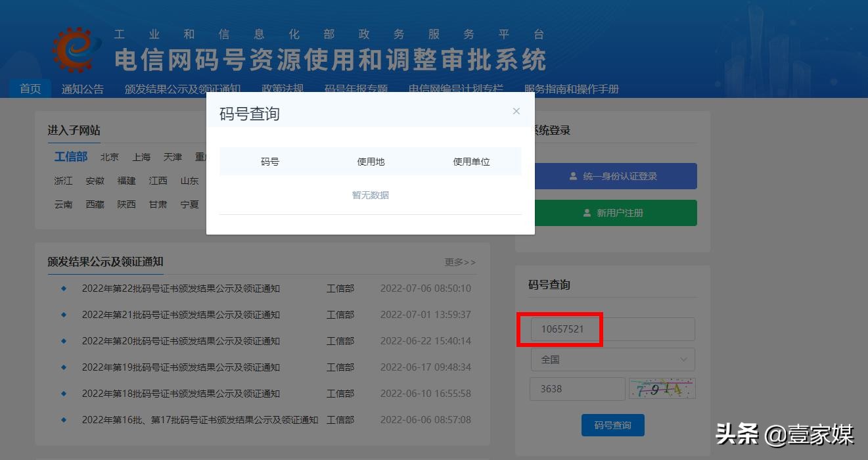Open the 工信部 subsite link
The width and height of the screenshot is (868, 460).
click(71, 156)
